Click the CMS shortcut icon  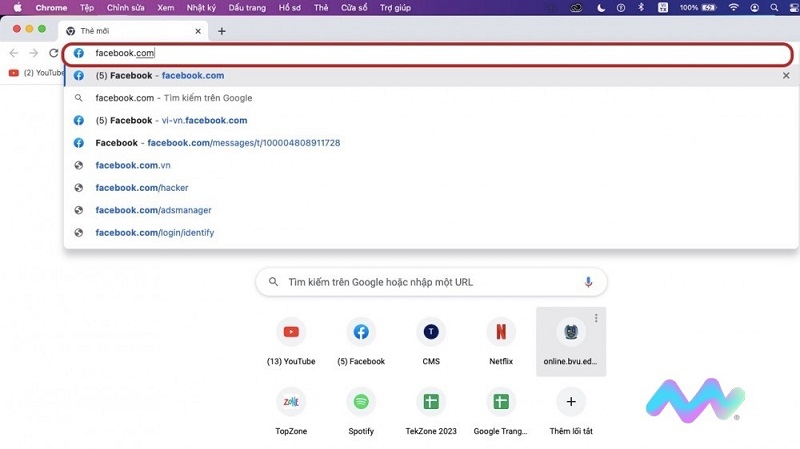[431, 332]
